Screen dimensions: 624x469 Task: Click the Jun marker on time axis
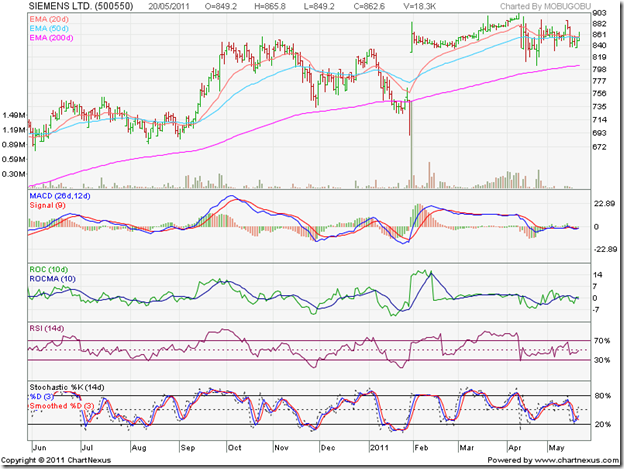(x=39, y=448)
